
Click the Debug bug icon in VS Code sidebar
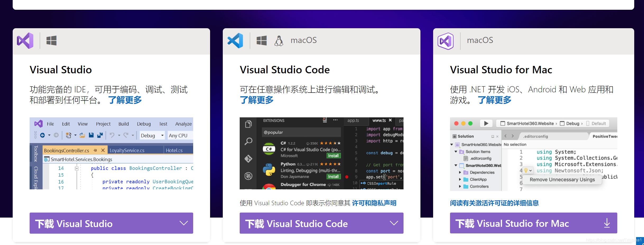[248, 176]
